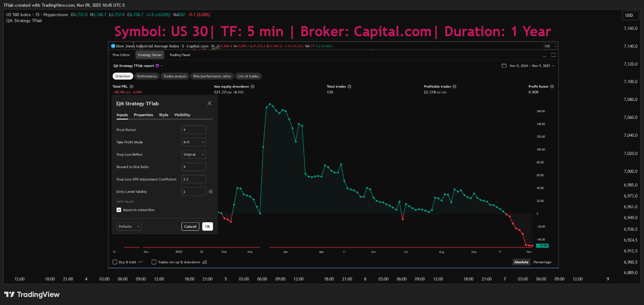
Task: Switch to the Performance report tab
Action: 147,76
